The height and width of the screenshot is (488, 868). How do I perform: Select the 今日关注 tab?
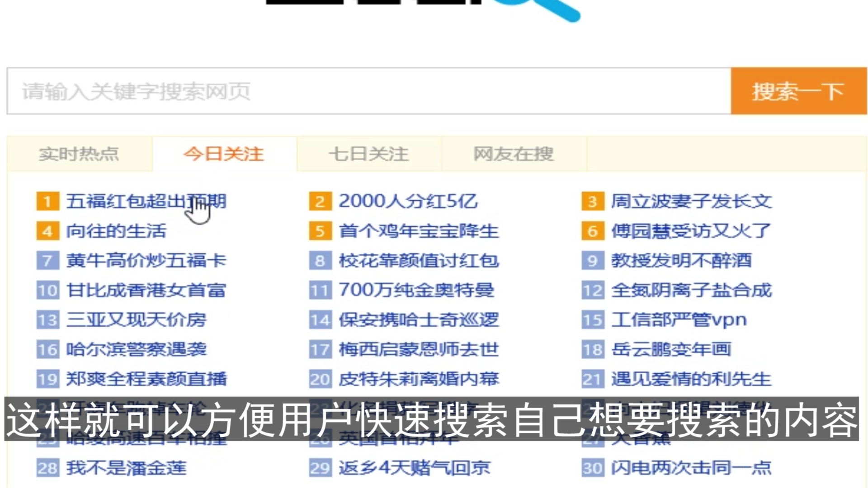pos(224,154)
